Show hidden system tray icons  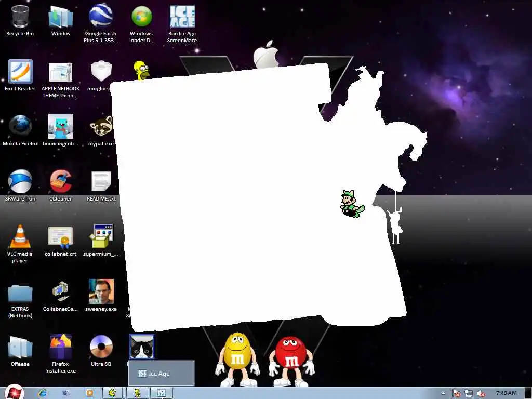click(x=443, y=393)
